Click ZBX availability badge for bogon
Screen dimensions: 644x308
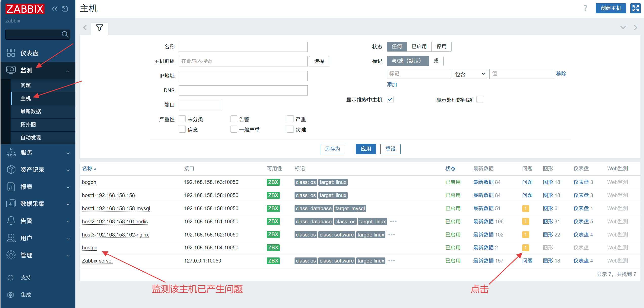click(273, 182)
